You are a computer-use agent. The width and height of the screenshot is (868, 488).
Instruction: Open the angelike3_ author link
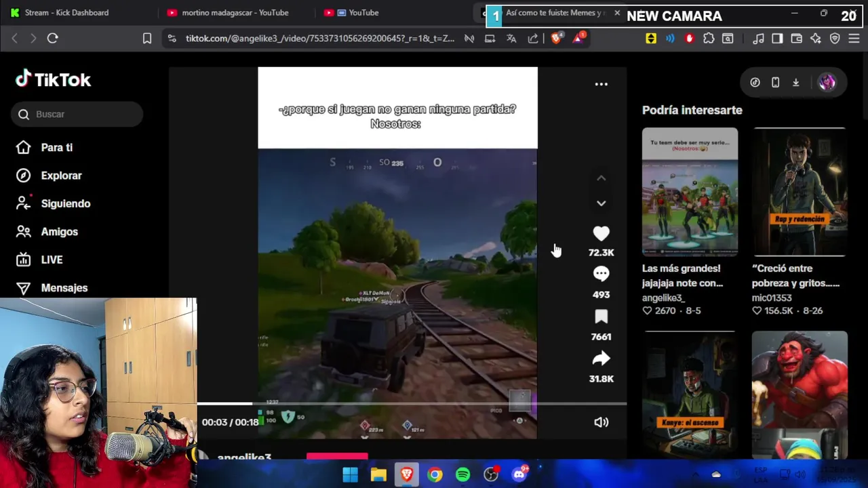click(663, 298)
